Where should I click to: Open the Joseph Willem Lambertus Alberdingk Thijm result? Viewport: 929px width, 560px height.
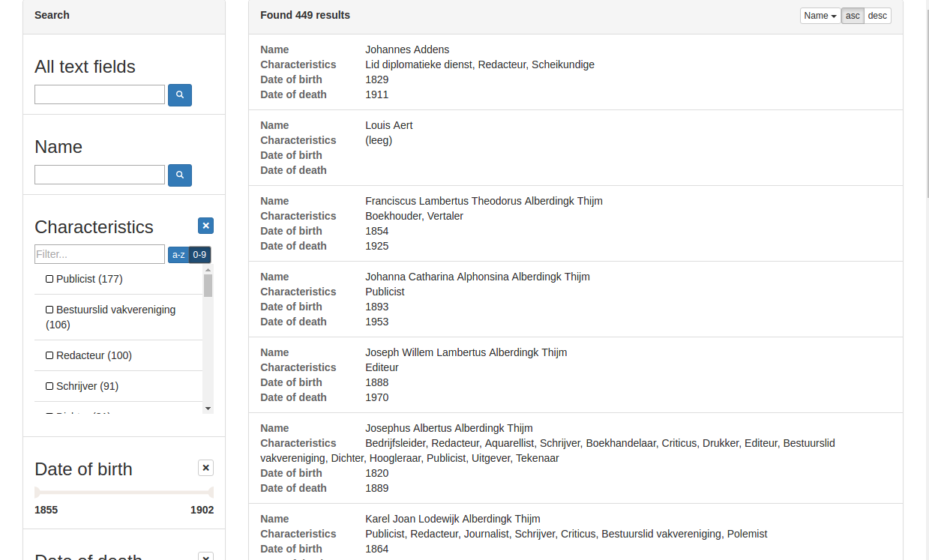[576, 375]
